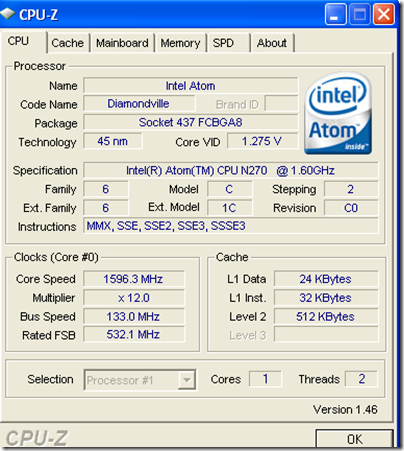Go to the SPD tab
Screen dimensions: 404x451
[228, 43]
